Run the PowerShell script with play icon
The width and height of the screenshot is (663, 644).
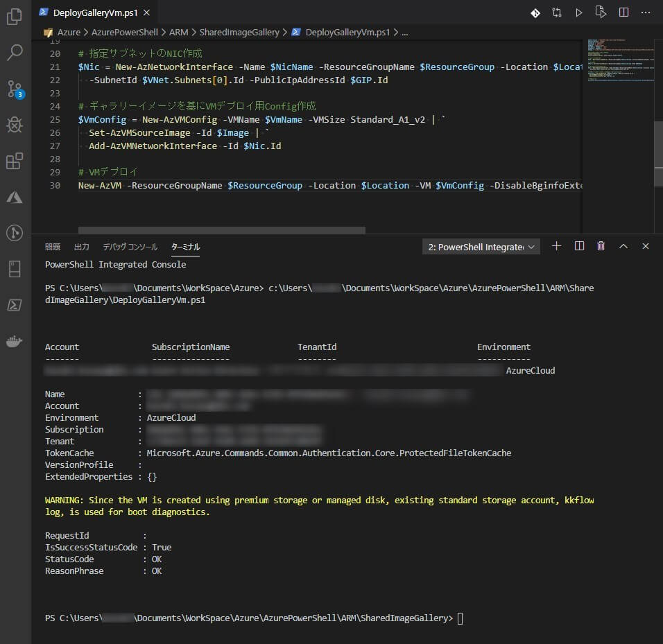(x=579, y=12)
